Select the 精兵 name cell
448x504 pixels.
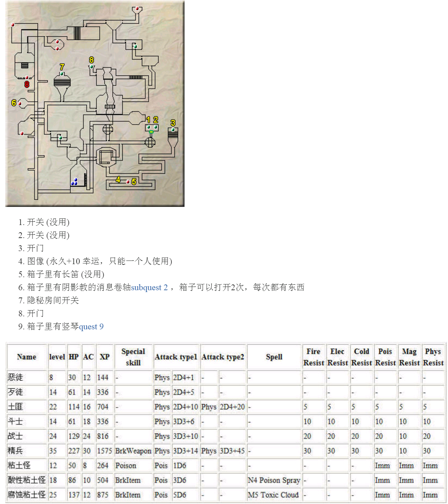27,451
